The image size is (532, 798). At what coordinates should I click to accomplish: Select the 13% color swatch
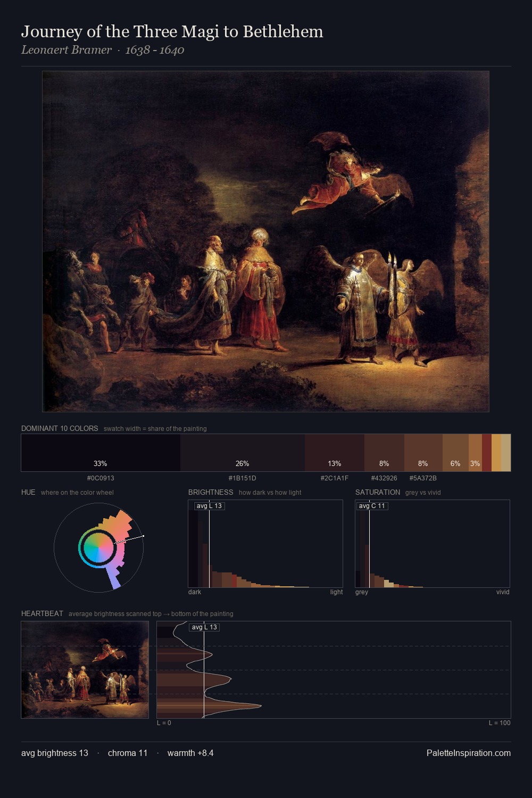(x=335, y=453)
